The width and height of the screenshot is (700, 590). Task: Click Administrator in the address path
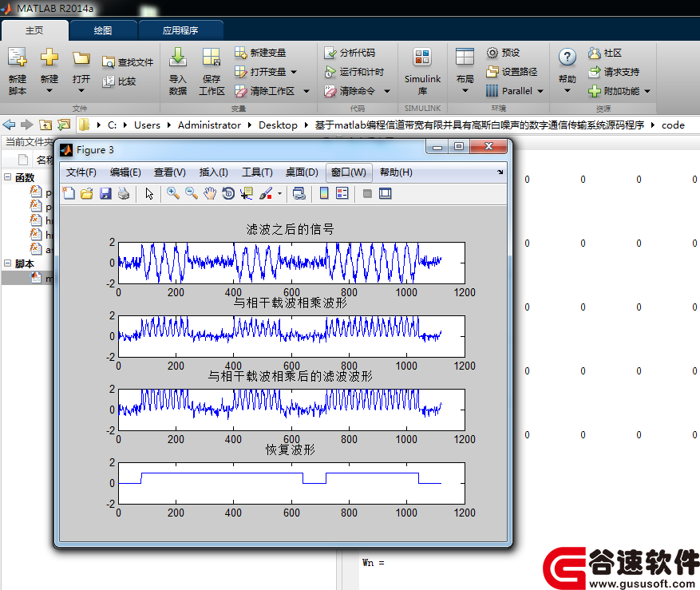coord(209,125)
